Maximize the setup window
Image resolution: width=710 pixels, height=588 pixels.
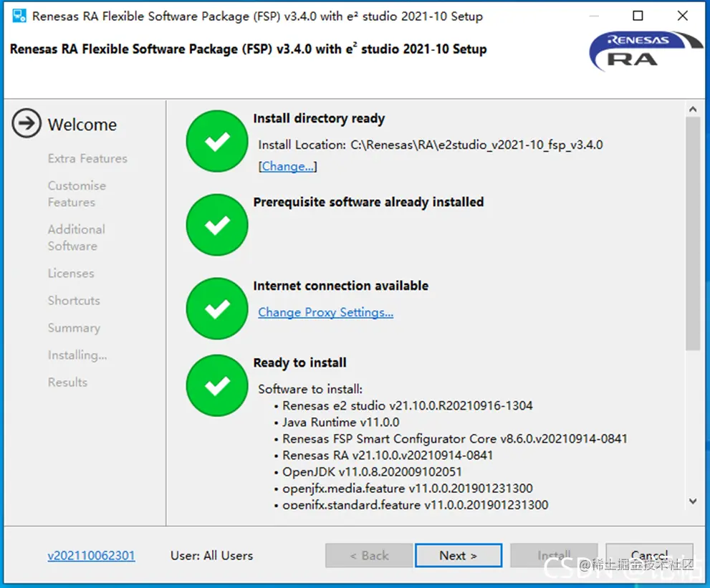(638, 16)
